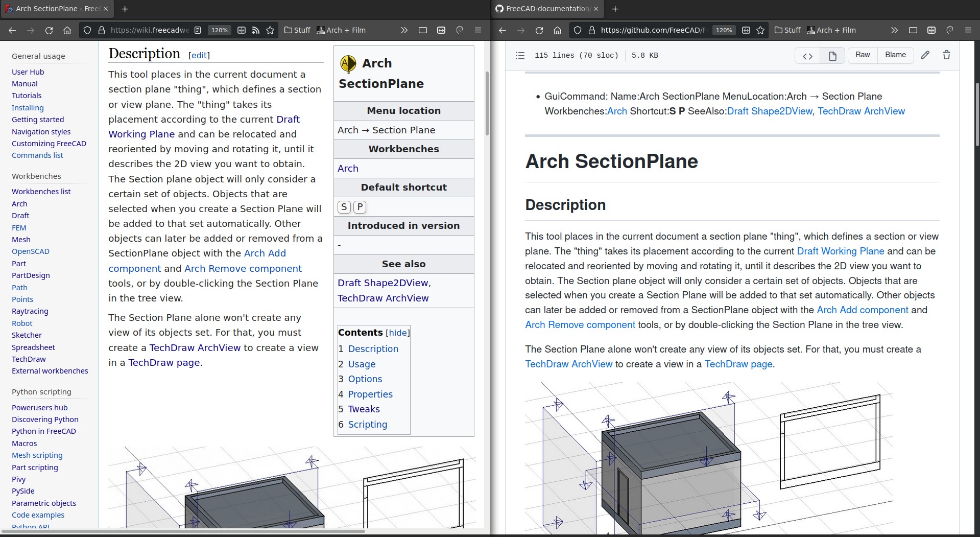This screenshot has width=980, height=537.
Task: Reload the GitHub page
Action: [539, 30]
